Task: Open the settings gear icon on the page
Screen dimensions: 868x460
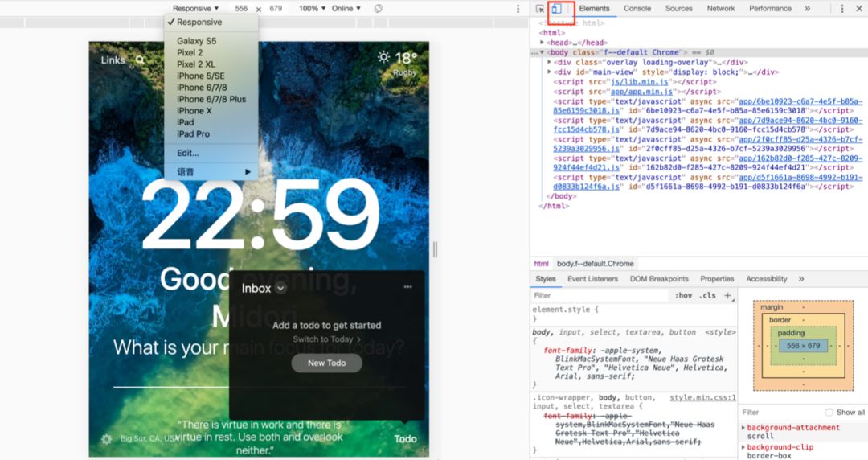Action: pos(106,439)
